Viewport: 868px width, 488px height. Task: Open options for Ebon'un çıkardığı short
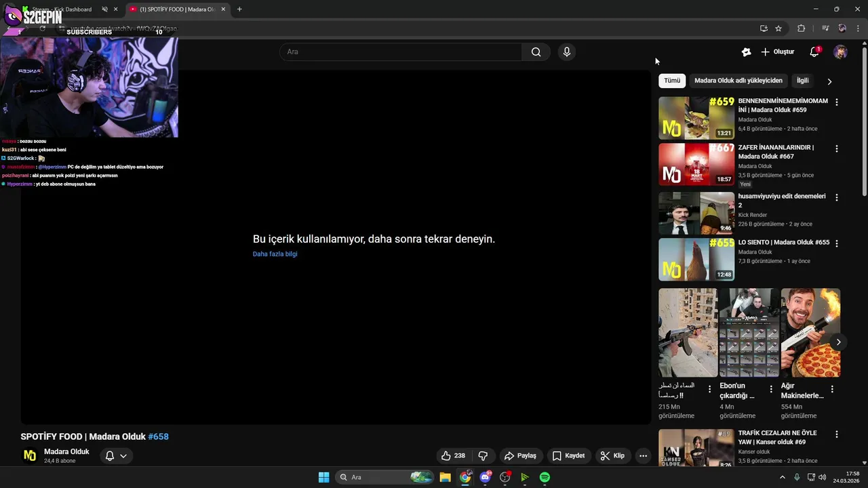pos(771,389)
